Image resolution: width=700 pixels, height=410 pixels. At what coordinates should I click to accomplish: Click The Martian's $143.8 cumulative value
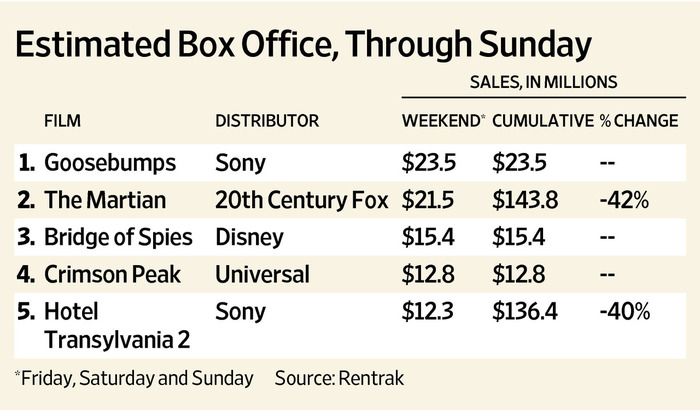pyautogui.click(x=525, y=200)
